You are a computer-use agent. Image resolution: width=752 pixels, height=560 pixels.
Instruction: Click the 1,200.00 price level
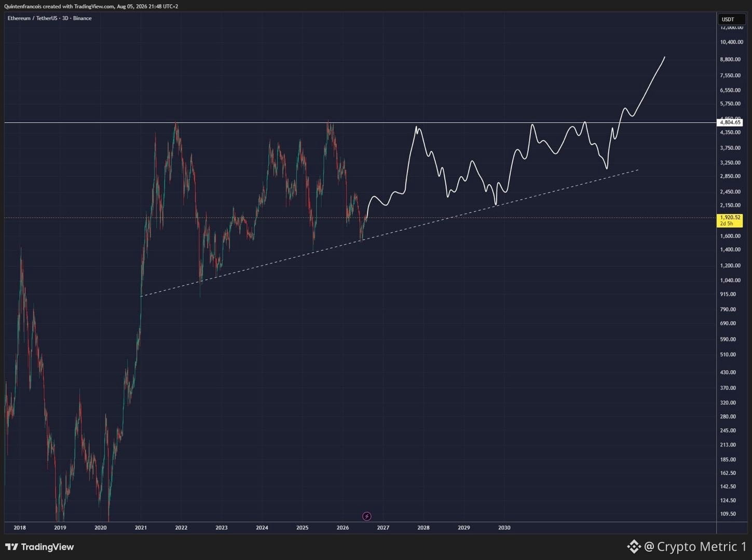[730, 265]
